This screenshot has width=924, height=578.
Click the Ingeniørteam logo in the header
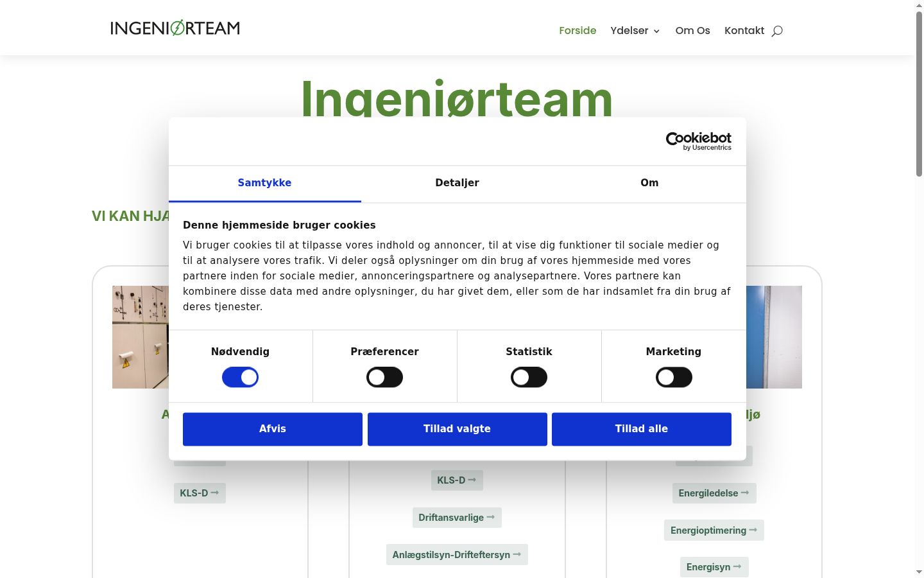click(175, 28)
